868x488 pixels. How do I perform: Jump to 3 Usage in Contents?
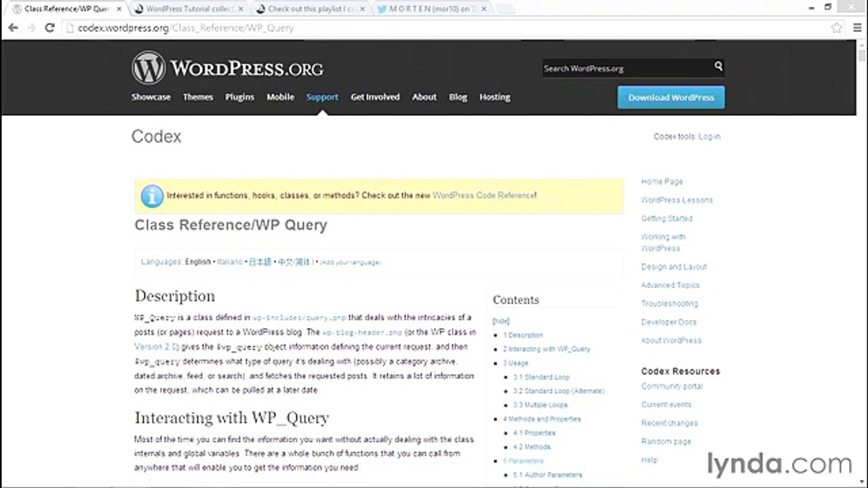pyautogui.click(x=515, y=363)
